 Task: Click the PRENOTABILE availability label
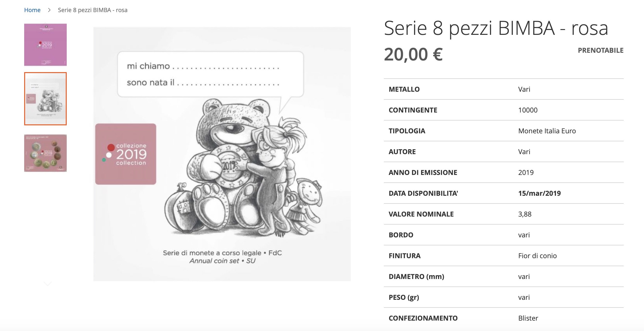coord(600,50)
